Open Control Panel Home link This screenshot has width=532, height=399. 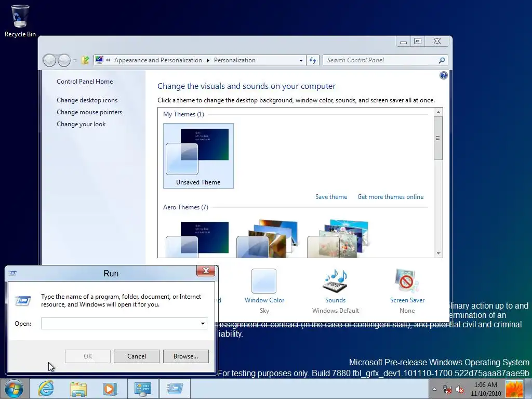[x=85, y=82]
